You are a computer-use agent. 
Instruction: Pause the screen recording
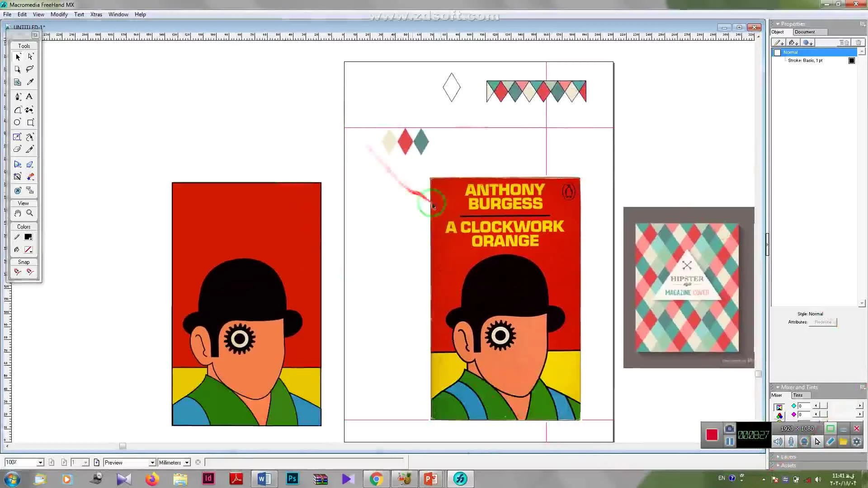coord(729,442)
